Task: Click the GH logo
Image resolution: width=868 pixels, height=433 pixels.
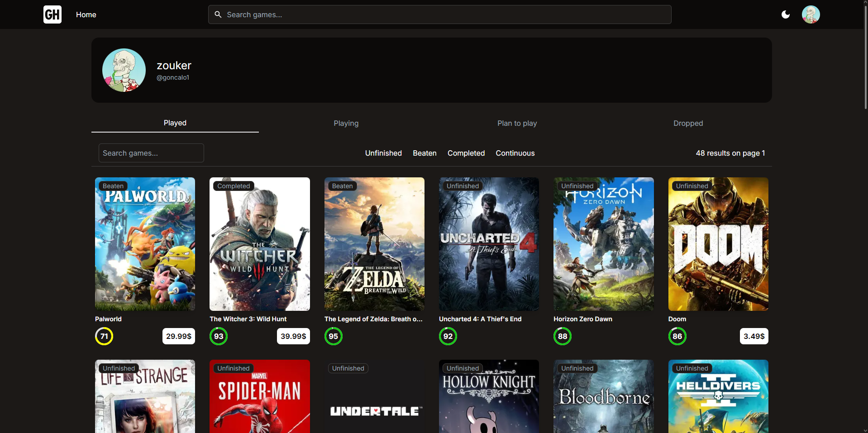Action: tap(52, 14)
